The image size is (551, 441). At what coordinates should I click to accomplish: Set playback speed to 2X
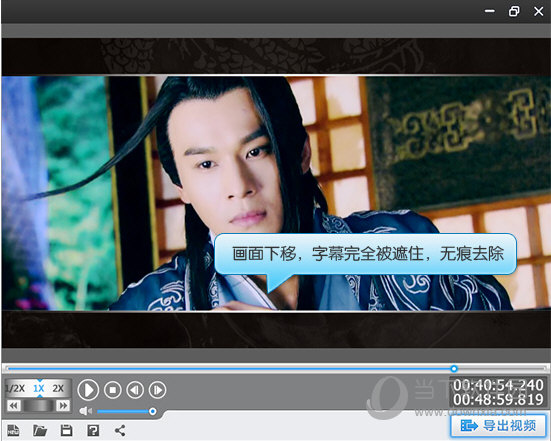[58, 389]
